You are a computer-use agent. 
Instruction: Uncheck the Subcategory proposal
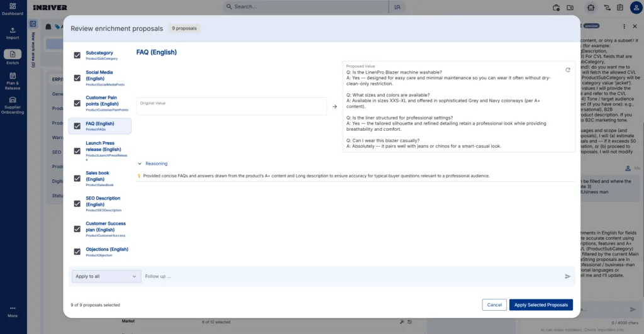(x=77, y=55)
